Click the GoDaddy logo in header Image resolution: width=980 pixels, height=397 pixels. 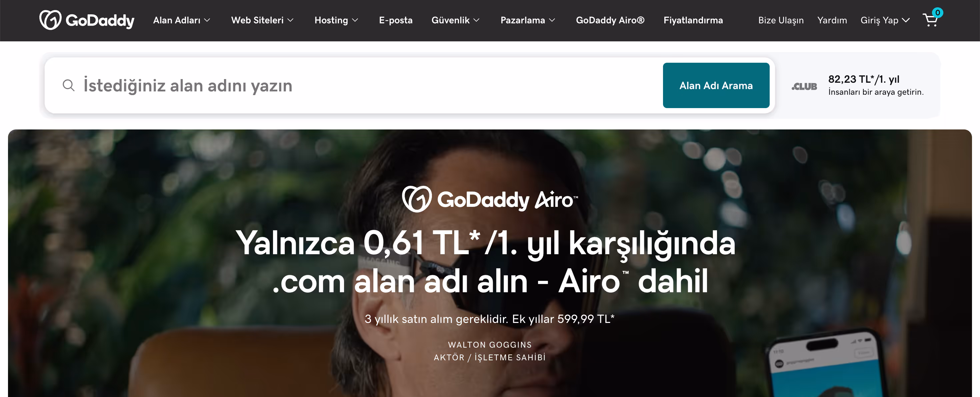87,20
